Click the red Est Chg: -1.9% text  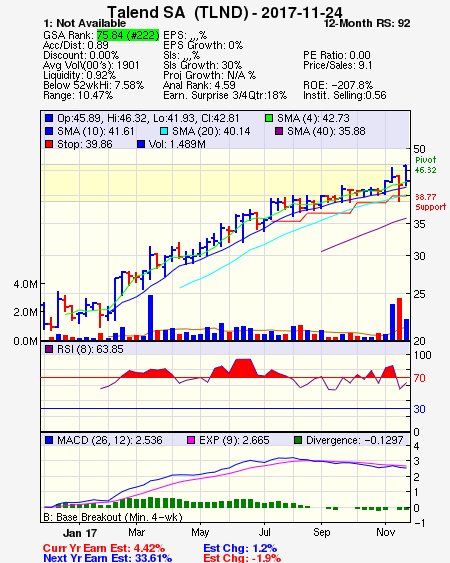coord(242,558)
